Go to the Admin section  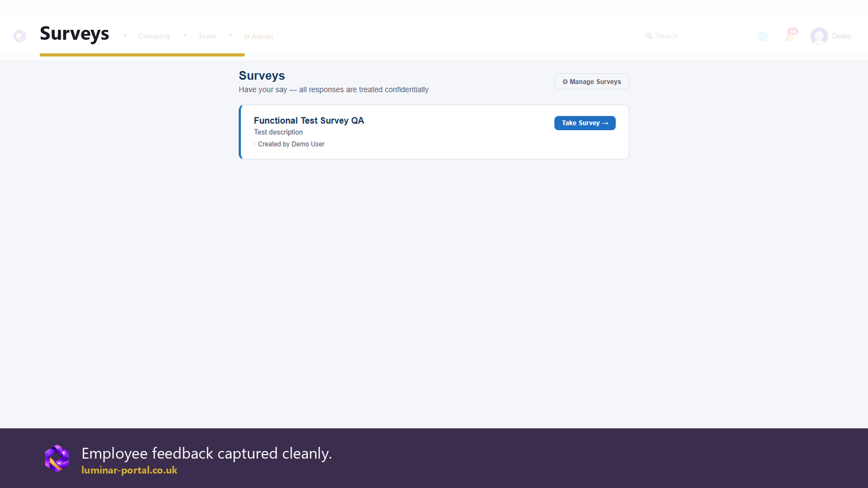(259, 37)
